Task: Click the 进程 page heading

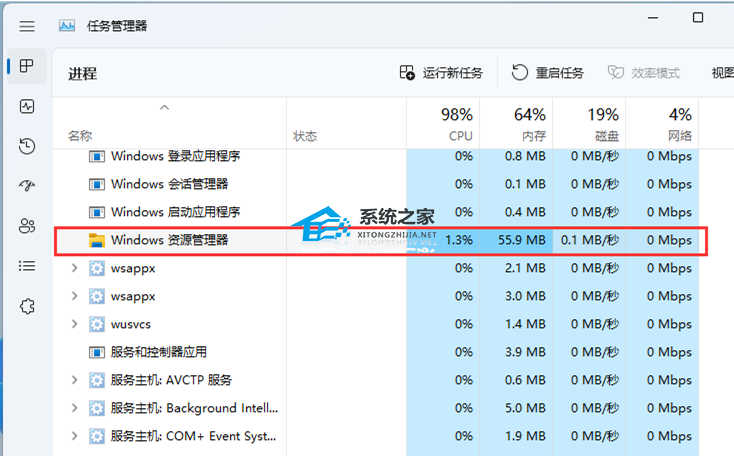Action: [82, 74]
